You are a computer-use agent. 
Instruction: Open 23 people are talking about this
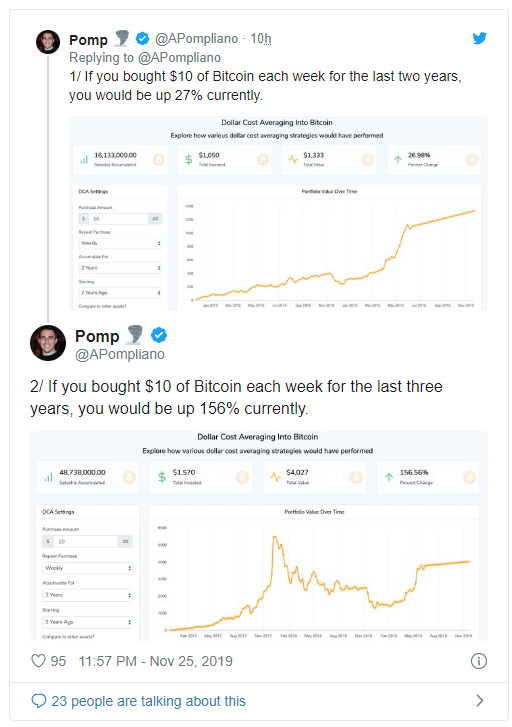(x=148, y=701)
